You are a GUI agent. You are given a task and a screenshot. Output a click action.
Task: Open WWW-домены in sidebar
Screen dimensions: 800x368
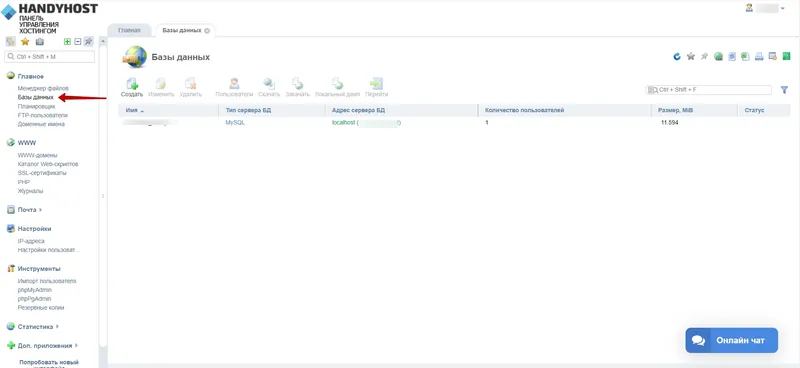pyautogui.click(x=37, y=155)
